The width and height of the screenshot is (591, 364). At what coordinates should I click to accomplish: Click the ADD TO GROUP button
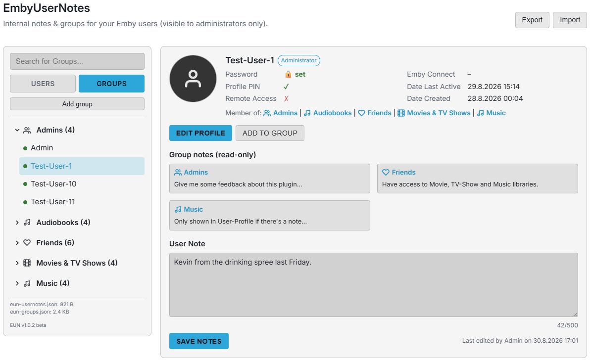(x=270, y=133)
